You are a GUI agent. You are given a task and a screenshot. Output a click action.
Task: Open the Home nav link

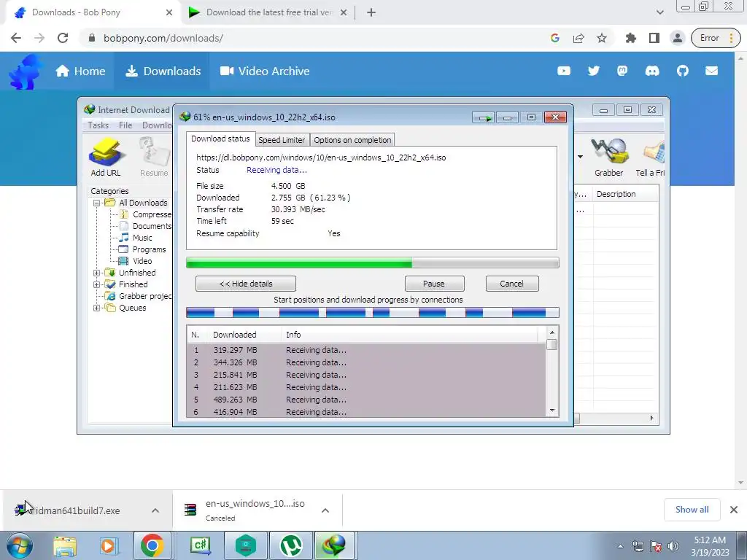click(80, 71)
